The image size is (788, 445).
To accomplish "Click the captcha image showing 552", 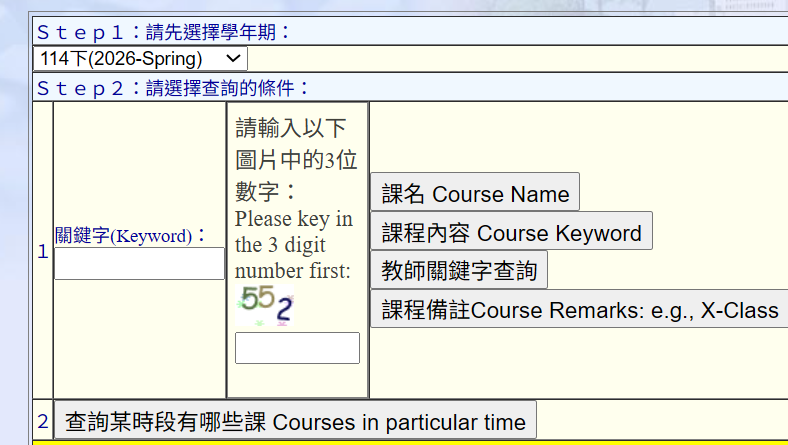I will 265,305.
